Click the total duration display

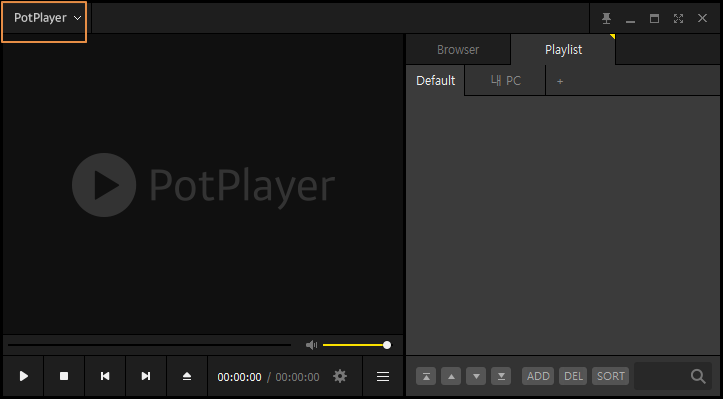pyautogui.click(x=297, y=377)
